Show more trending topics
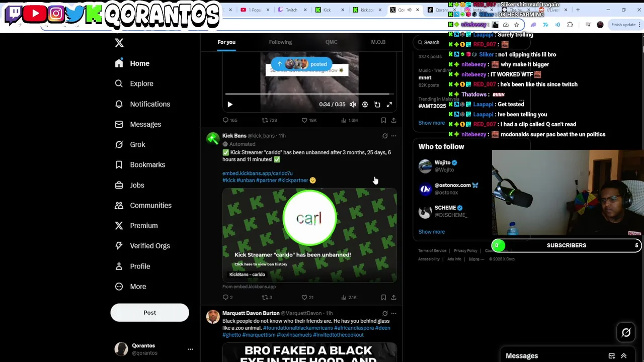This screenshot has height=362, width=644. [431, 123]
